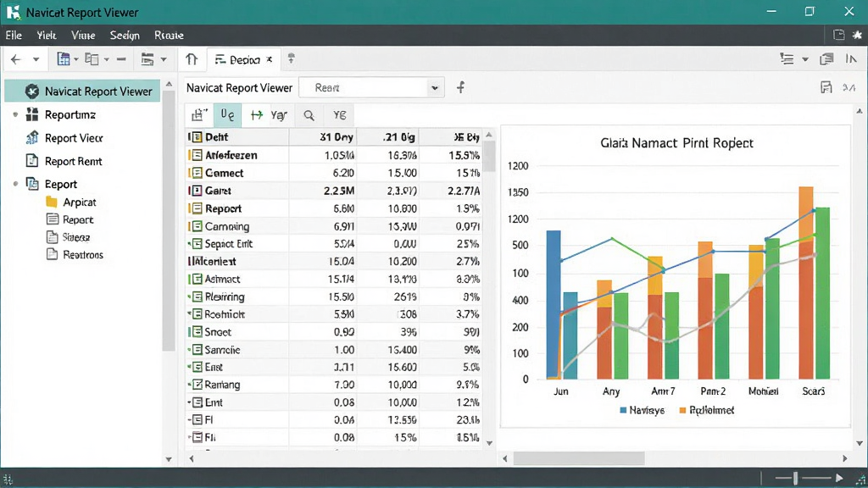
Task: Click the minus toolbar icon
Action: (121, 59)
